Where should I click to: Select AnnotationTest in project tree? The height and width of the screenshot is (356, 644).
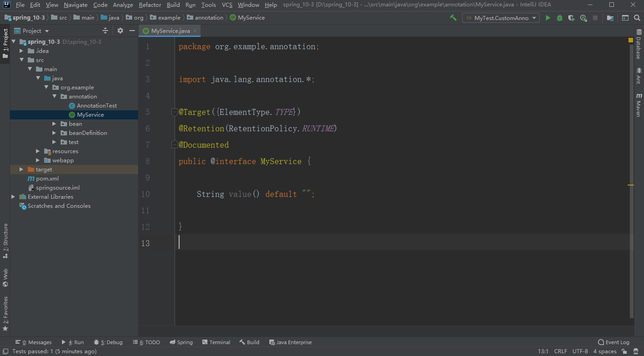(x=97, y=105)
